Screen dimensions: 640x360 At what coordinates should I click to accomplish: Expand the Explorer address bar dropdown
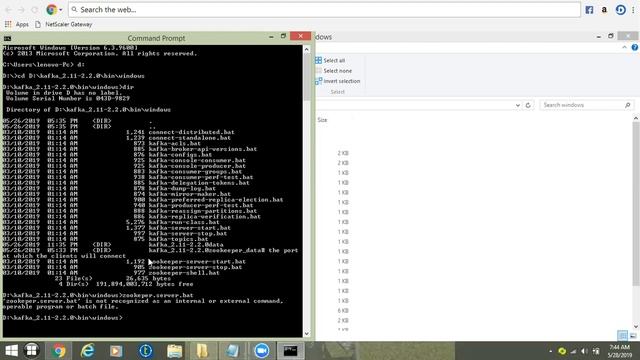coord(518,105)
